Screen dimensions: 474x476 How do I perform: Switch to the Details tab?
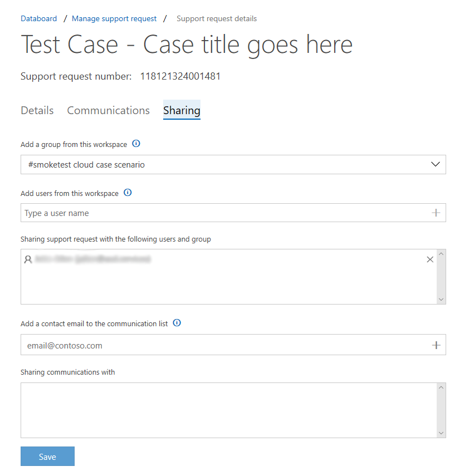[x=37, y=110]
